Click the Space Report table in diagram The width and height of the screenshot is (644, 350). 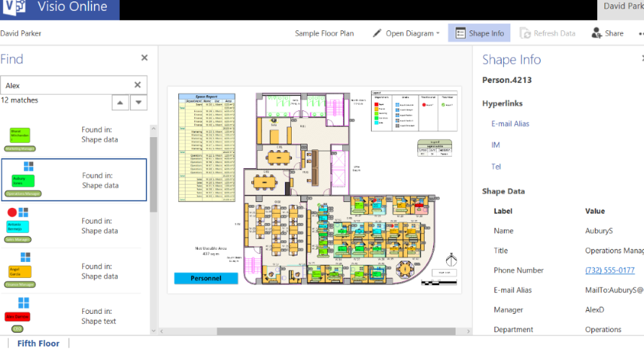(x=206, y=147)
